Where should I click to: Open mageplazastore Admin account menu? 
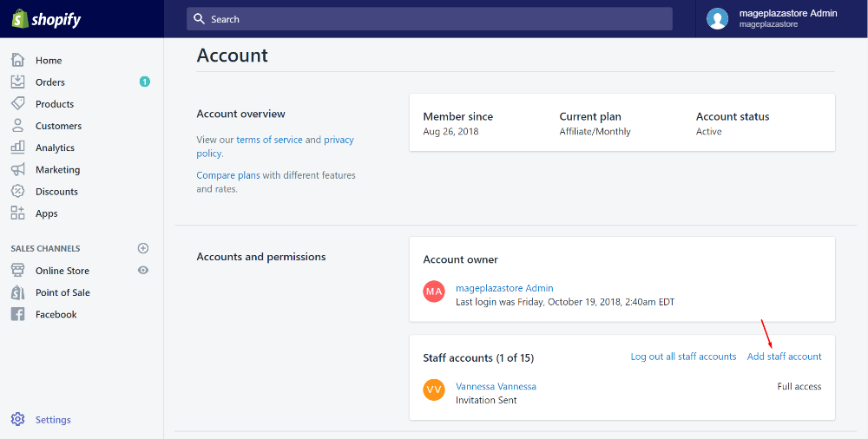[782, 19]
